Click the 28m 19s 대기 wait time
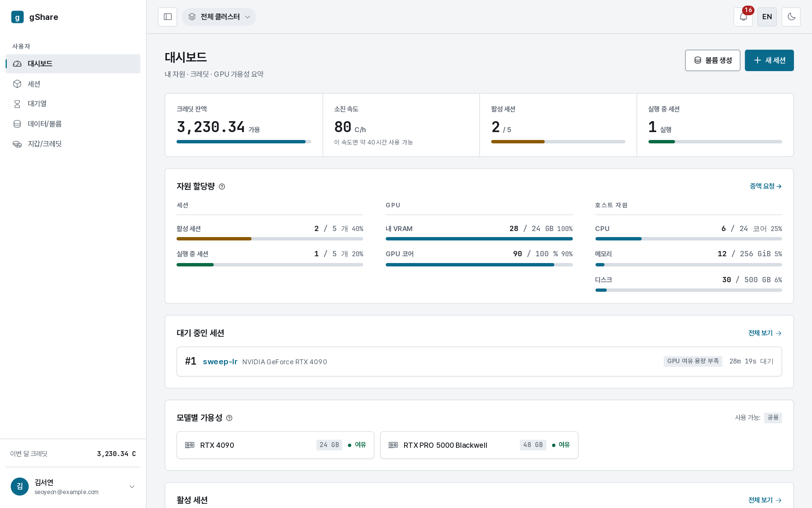The image size is (812, 508). (x=751, y=361)
